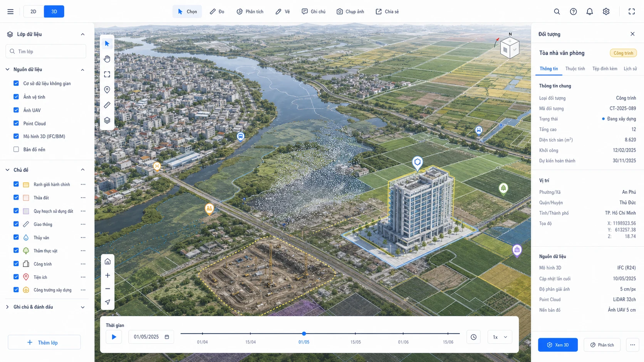Select the Ghi chú tool in top toolbar
644x362 pixels.
(x=314, y=12)
